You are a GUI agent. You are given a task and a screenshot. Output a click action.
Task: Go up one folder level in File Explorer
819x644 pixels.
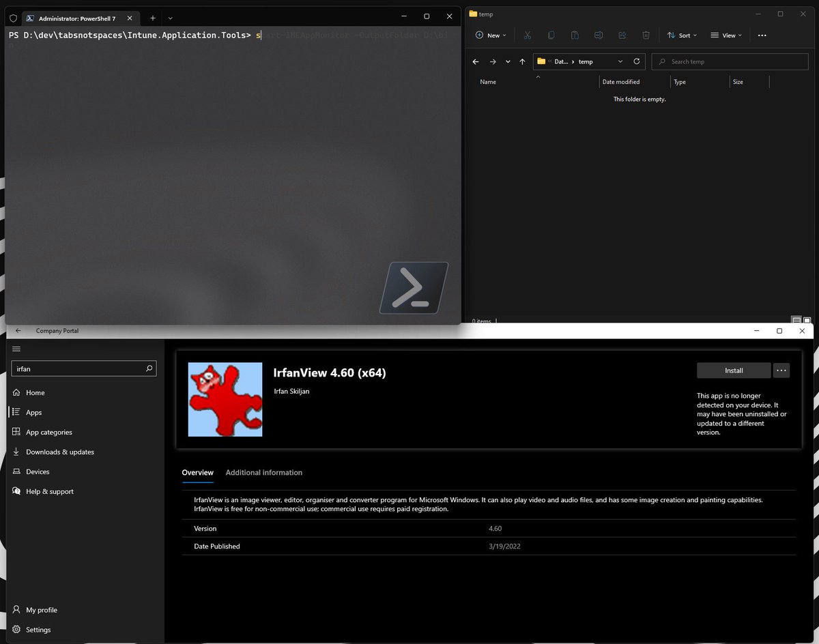(522, 61)
